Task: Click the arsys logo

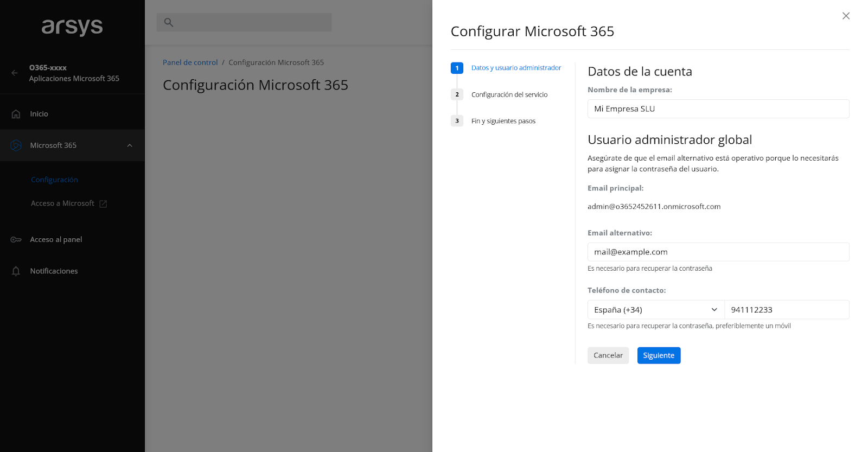Action: 72,26
